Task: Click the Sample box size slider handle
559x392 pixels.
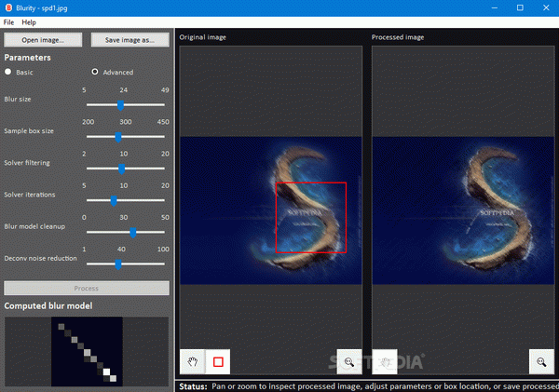Action: click(118, 137)
